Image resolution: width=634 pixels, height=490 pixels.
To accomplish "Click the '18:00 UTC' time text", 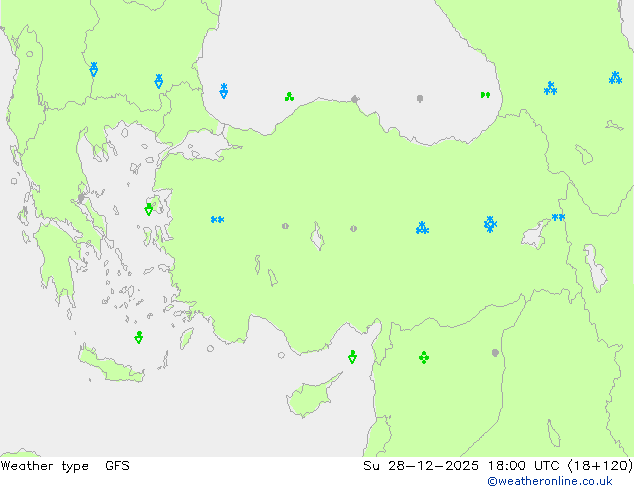I will coord(524,466).
